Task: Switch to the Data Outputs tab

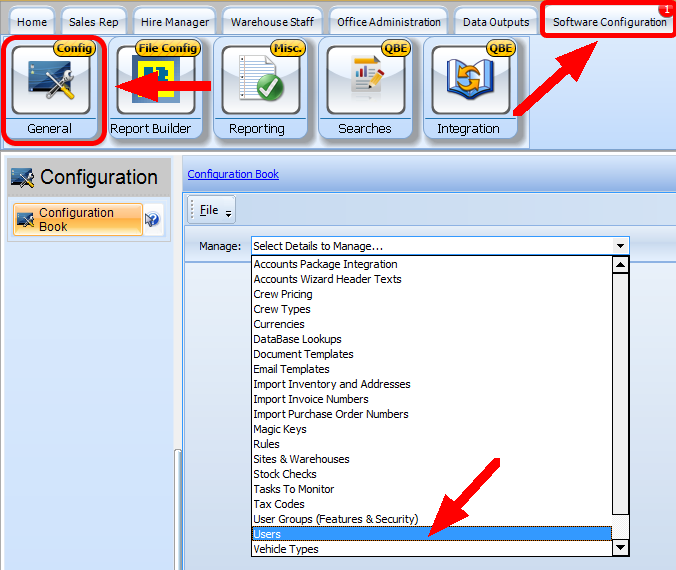Action: (495, 22)
